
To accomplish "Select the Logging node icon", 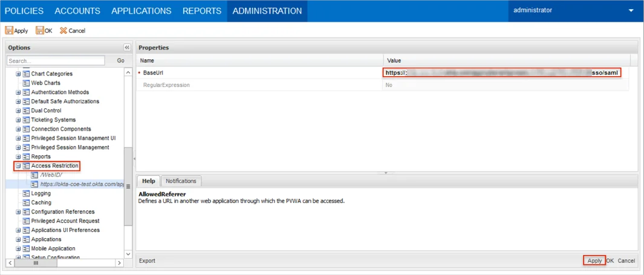I will click(x=26, y=193).
